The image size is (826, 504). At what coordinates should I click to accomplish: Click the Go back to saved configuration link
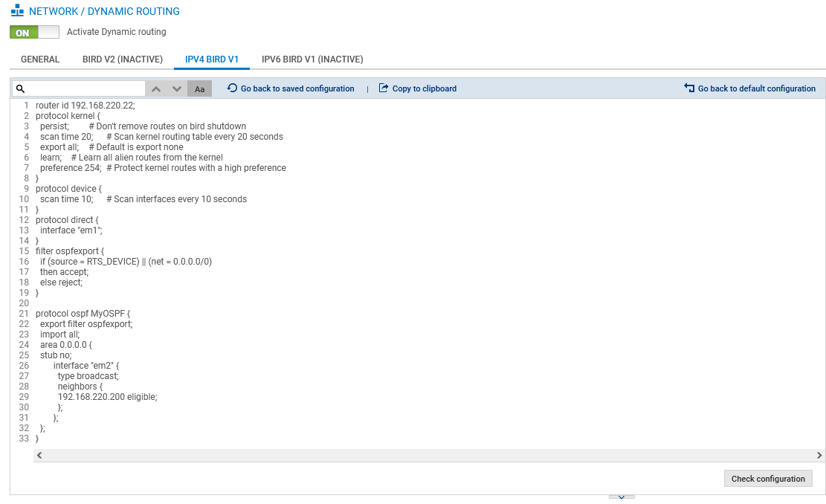point(297,88)
